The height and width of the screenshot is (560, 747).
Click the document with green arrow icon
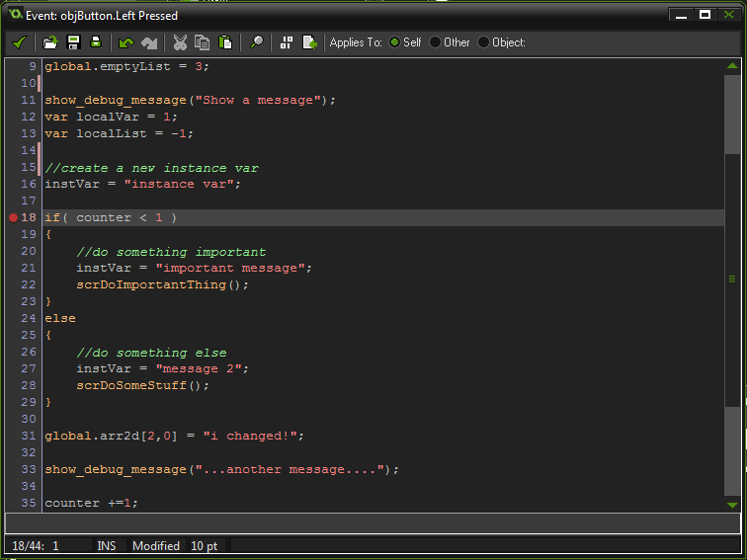[309, 42]
